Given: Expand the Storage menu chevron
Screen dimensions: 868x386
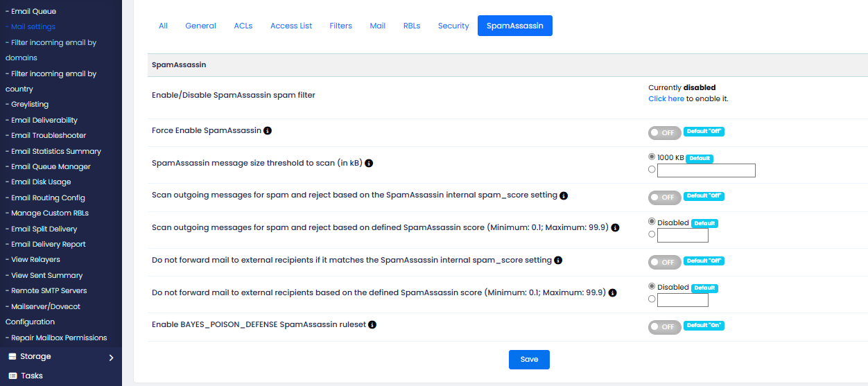Looking at the screenshot, I should 111,358.
